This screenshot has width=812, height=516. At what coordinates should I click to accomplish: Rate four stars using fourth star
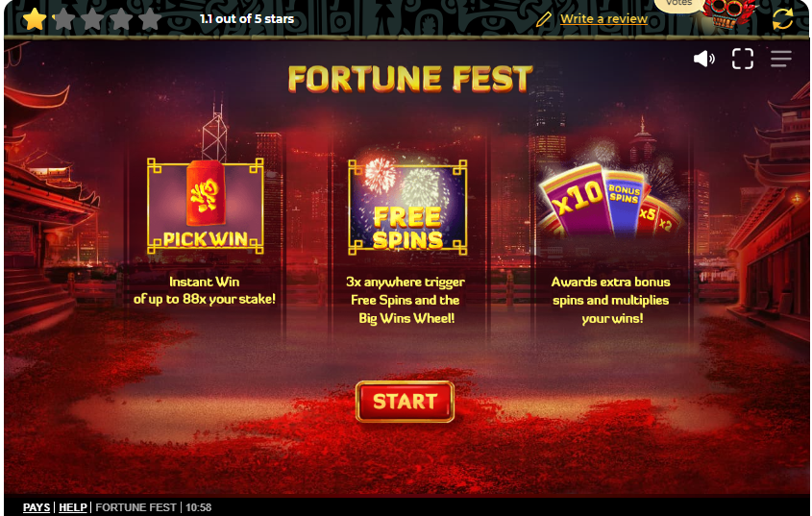click(x=121, y=19)
